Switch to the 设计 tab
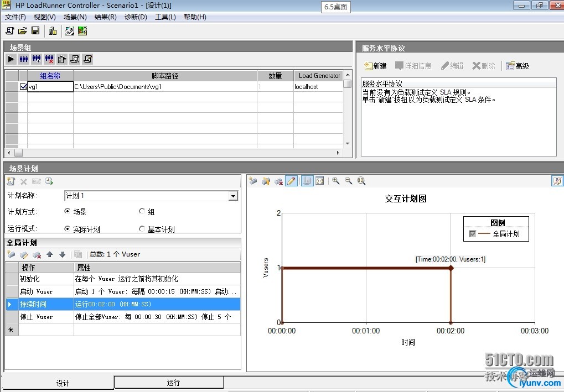Image resolution: width=564 pixels, height=392 pixels. tap(59, 383)
